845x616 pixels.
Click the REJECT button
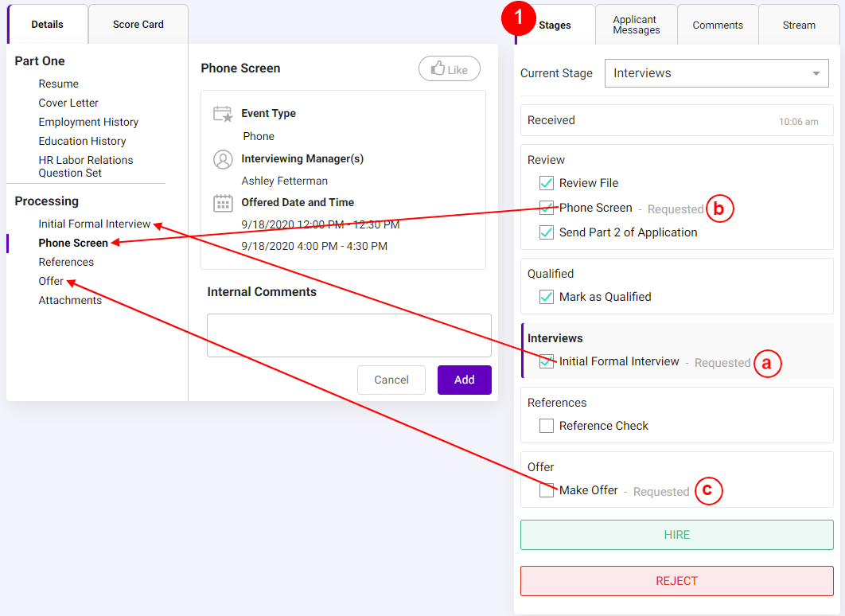[676, 581]
